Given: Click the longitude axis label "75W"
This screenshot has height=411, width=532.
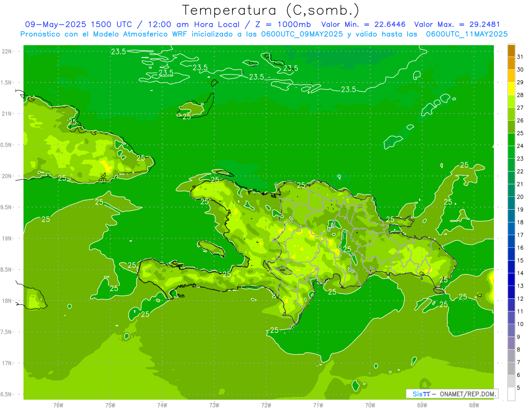Looking at the screenshot, I should [110, 405].
